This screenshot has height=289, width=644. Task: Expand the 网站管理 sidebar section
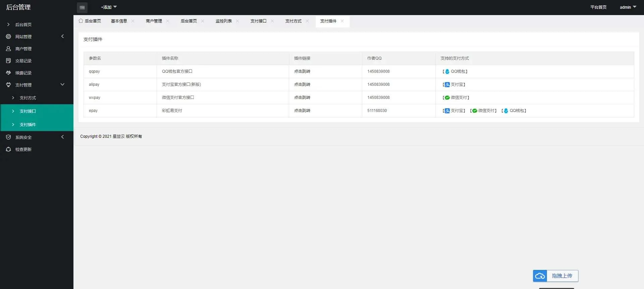click(62, 36)
